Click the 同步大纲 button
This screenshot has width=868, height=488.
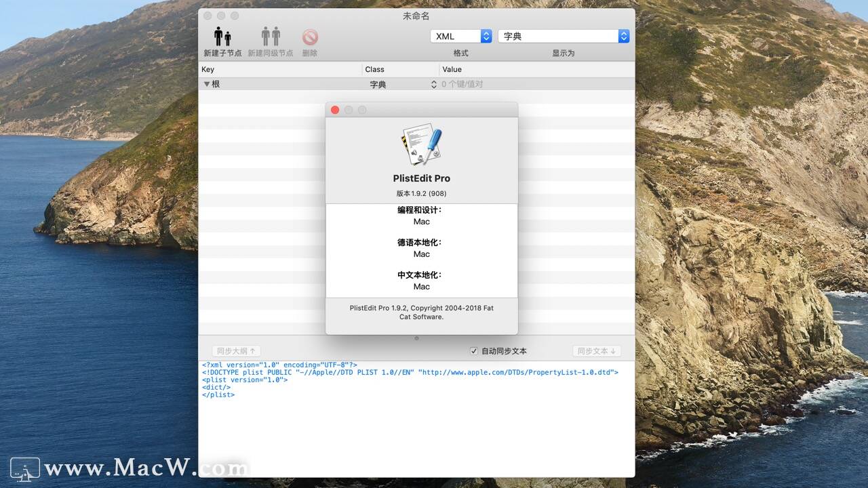[236, 351]
